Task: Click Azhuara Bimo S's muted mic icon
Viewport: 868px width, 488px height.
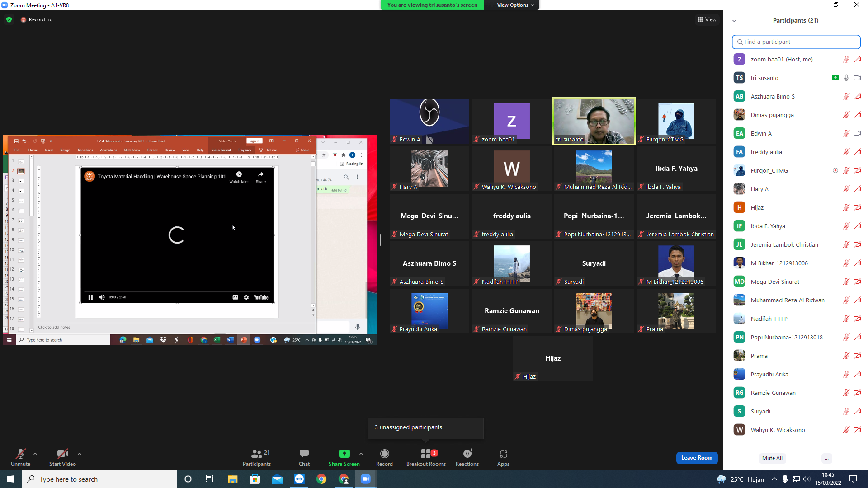Action: coord(846,96)
